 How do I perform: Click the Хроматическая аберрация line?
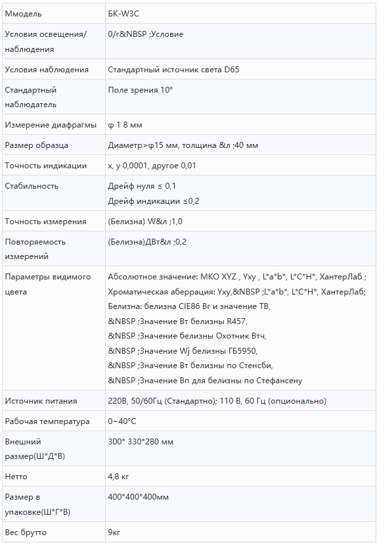click(236, 292)
